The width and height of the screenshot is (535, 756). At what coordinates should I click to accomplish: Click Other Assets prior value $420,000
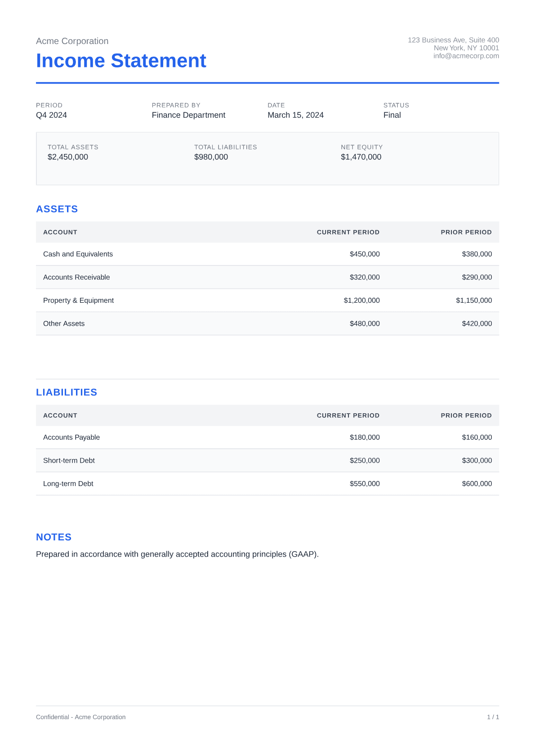pyautogui.click(x=477, y=323)
